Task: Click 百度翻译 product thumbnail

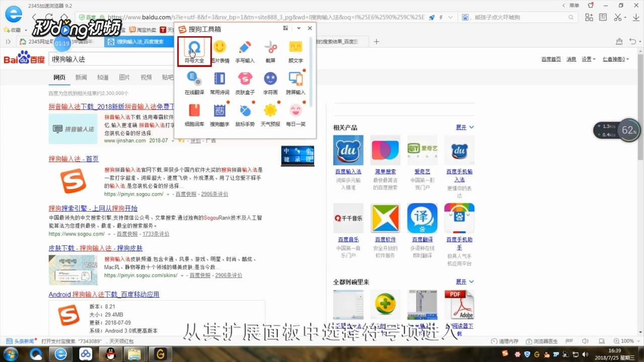Action: click(422, 218)
